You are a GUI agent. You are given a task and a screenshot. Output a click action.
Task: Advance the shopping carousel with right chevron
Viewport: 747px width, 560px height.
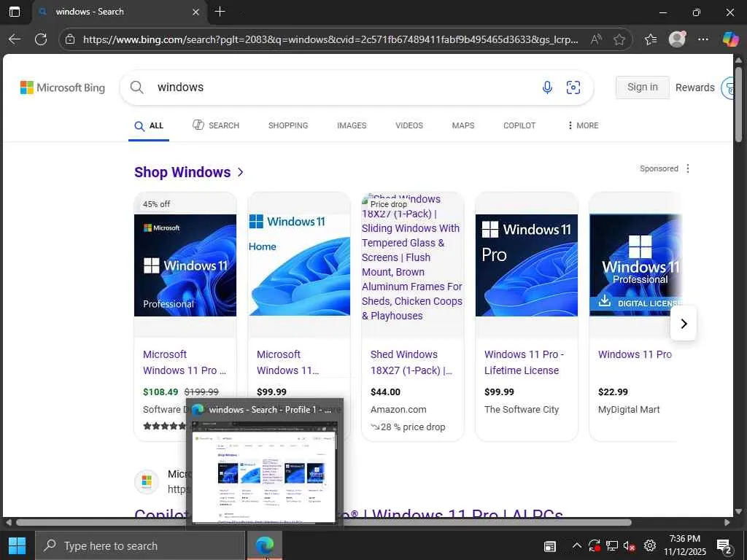coord(683,324)
